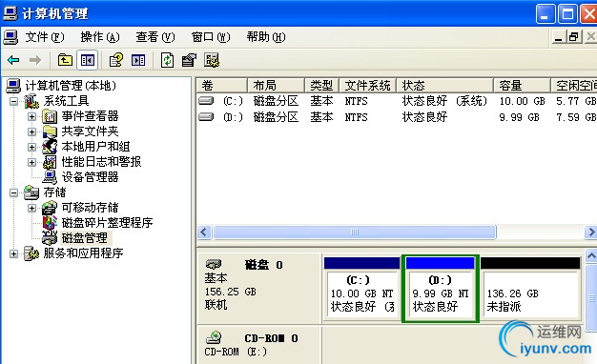Click the CD-ROM 0 drive icon
Viewport: 597px width, 364px height.
coord(214,337)
